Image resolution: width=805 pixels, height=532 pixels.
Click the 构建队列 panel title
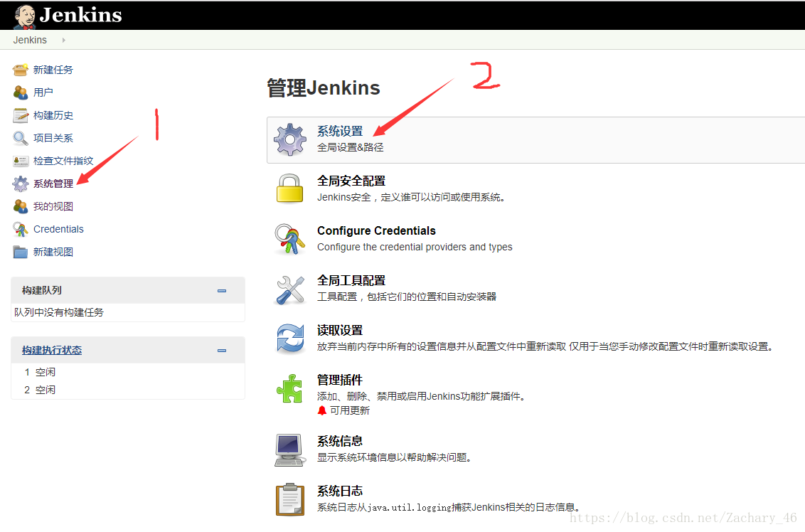(x=41, y=291)
